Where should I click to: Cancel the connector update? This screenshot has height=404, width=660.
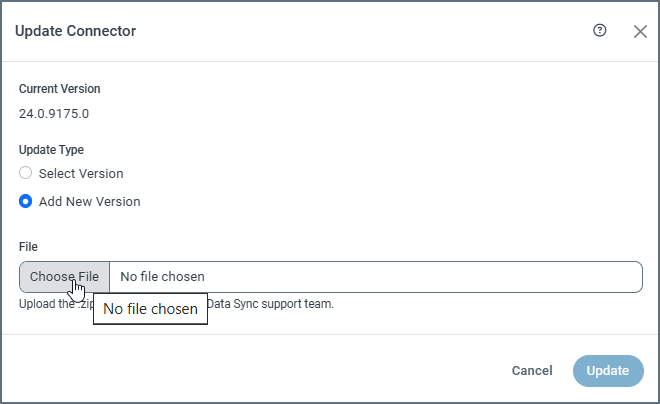point(532,370)
